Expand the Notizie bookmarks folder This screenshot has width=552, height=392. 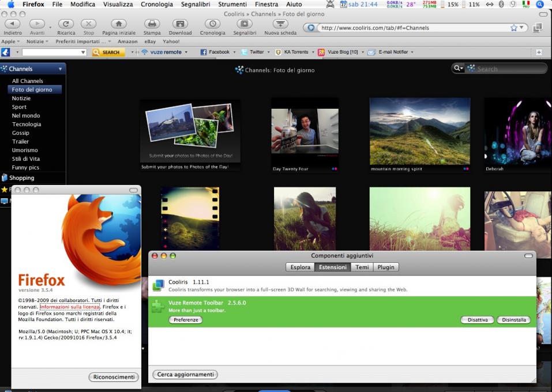(37, 42)
